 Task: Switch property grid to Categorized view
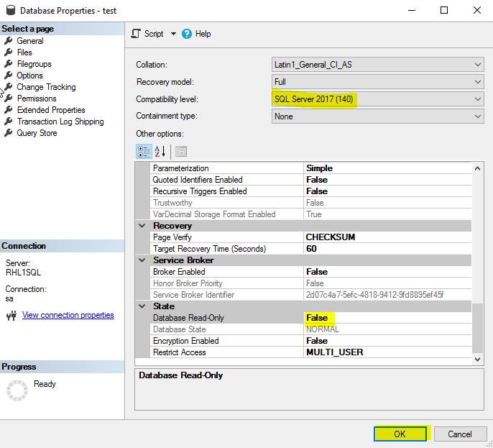(144, 151)
